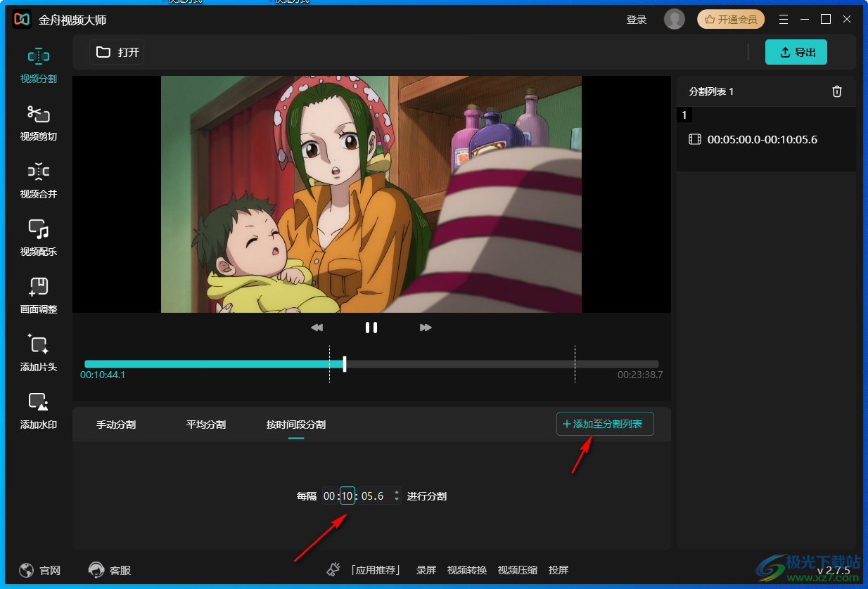Open the 视频合并 video merge tool
The width and height of the screenshot is (868, 589).
point(39,180)
